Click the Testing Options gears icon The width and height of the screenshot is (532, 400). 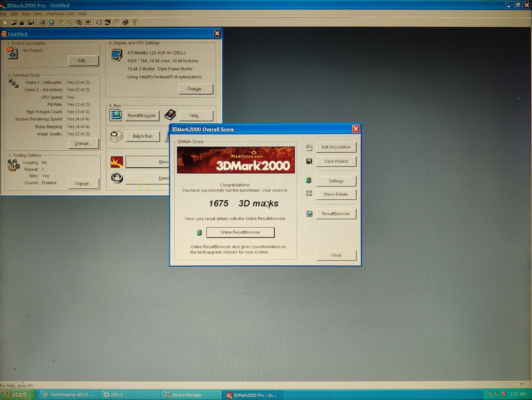(x=14, y=165)
